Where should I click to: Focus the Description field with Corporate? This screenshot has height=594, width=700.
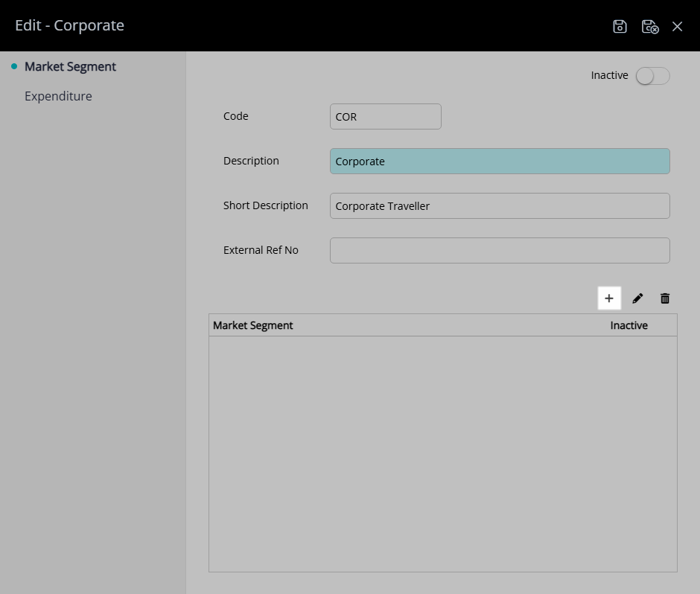pyautogui.click(x=500, y=161)
